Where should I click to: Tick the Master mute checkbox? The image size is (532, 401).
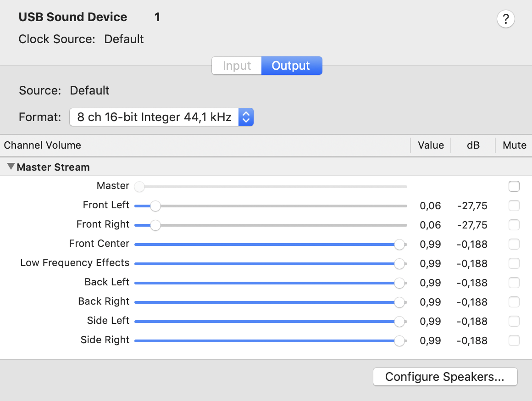(x=514, y=186)
